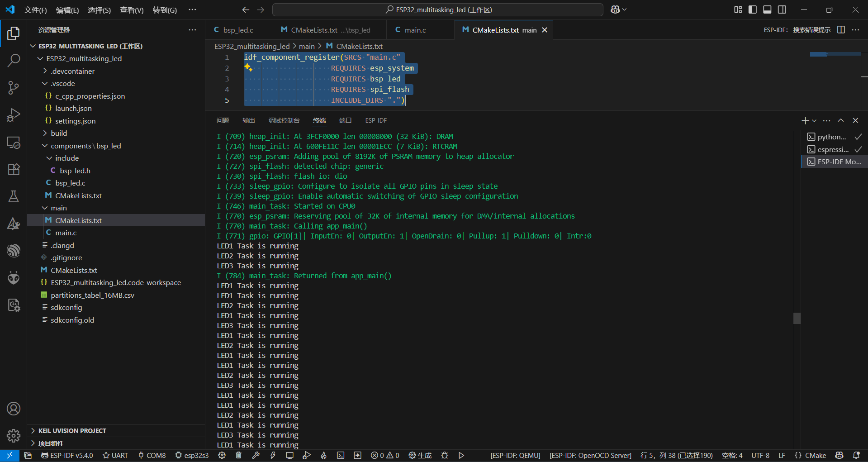Open the 文件(F) menu
This screenshot has height=462, width=868.
point(35,10)
